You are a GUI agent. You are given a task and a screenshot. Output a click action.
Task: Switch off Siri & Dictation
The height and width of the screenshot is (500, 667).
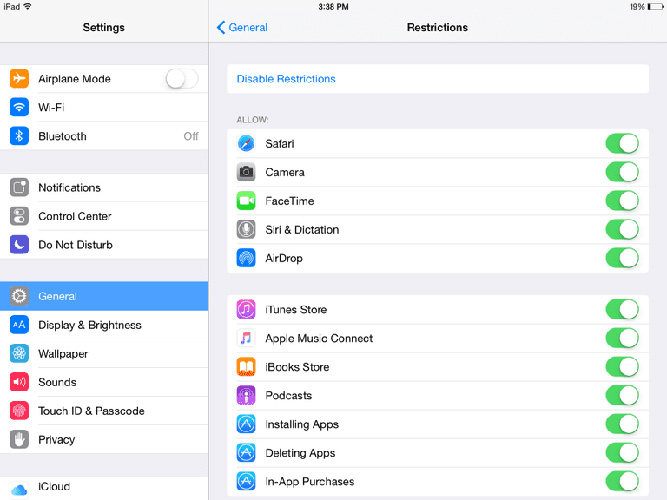[x=622, y=229]
